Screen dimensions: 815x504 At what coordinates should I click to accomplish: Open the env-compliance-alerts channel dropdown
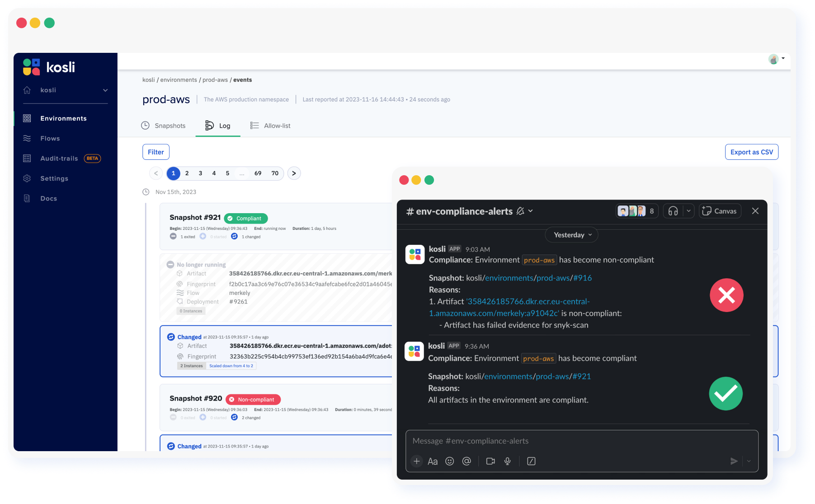pos(531,211)
